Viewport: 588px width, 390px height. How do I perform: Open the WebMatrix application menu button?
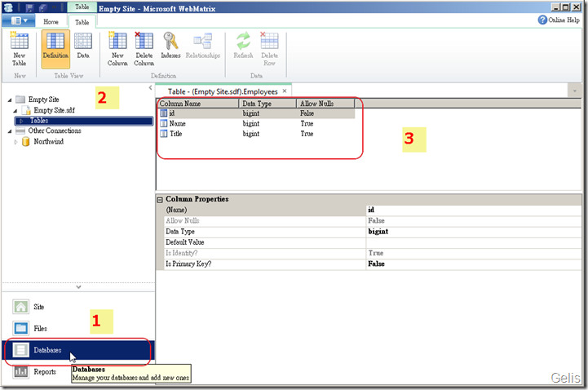pyautogui.click(x=19, y=20)
